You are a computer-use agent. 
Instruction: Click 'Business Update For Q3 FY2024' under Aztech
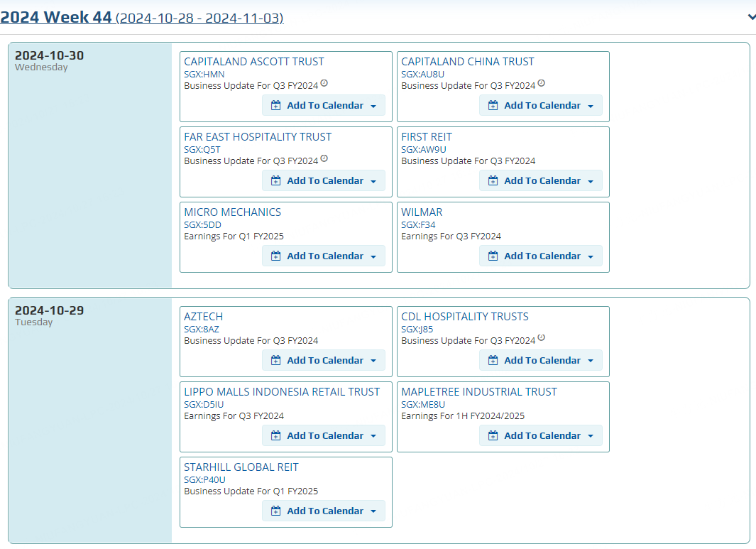251,341
